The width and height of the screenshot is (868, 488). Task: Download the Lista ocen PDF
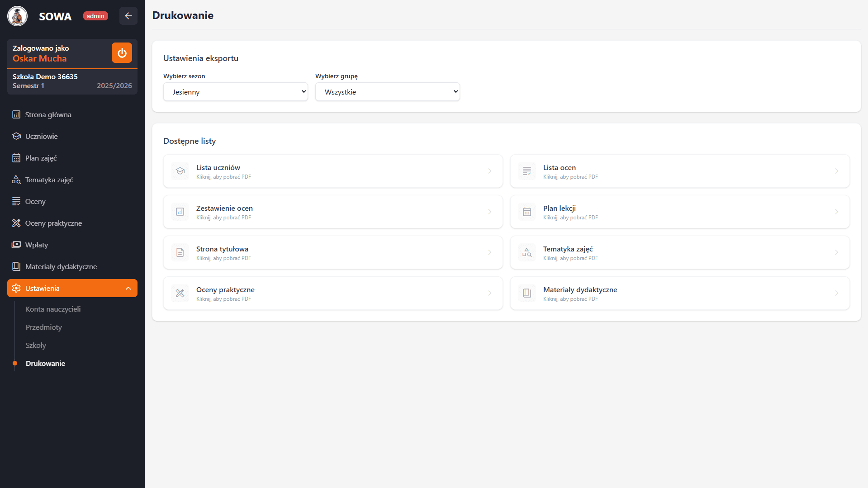click(679, 171)
